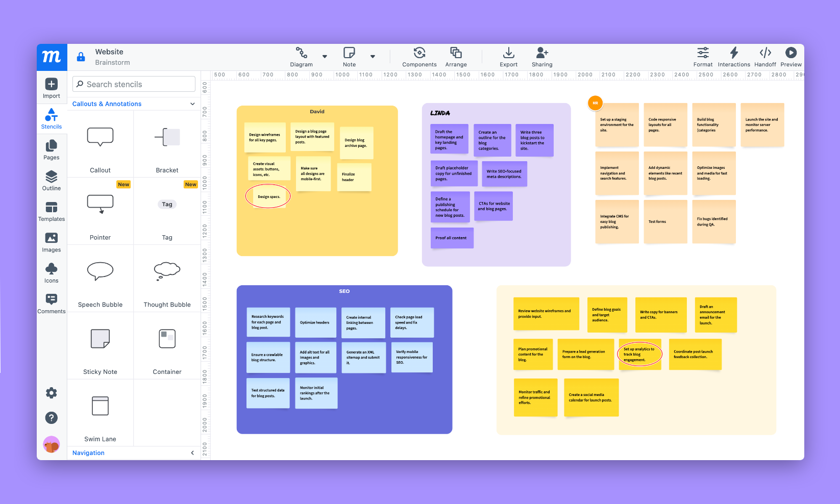
Task: Click the Search stencils field
Action: (133, 84)
